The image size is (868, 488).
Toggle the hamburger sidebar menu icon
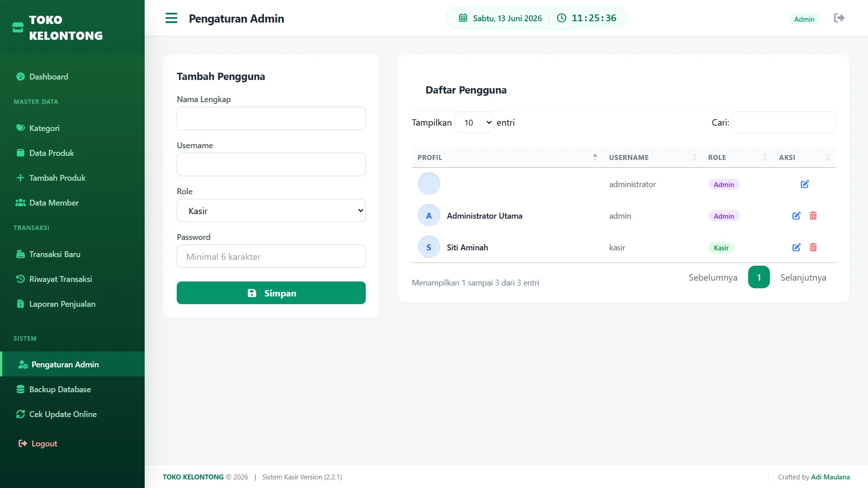click(x=171, y=18)
